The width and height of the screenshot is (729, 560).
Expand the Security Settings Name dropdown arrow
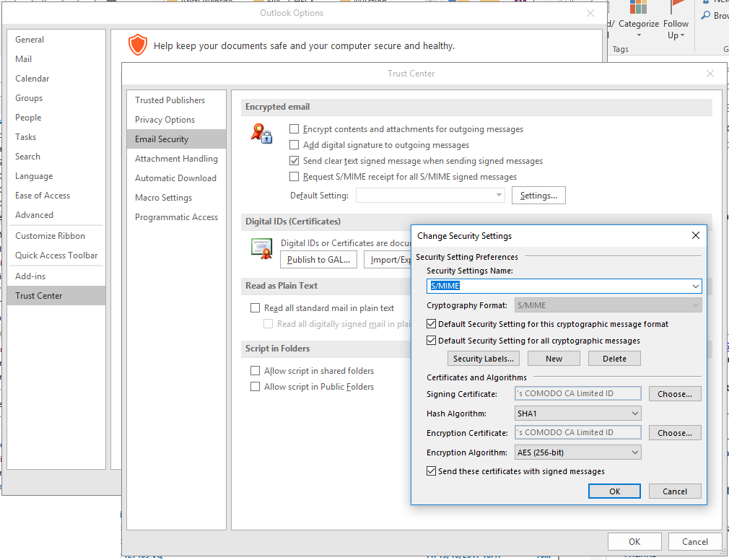pos(695,286)
